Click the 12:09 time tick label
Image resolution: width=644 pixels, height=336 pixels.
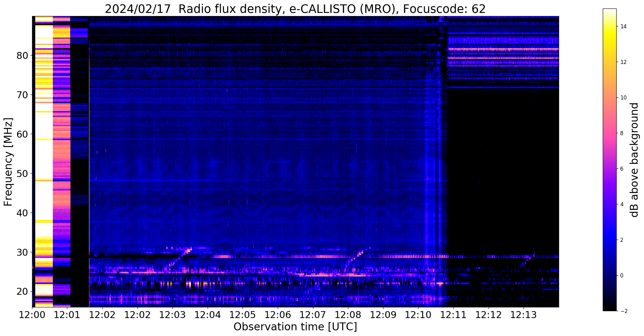[383, 315]
